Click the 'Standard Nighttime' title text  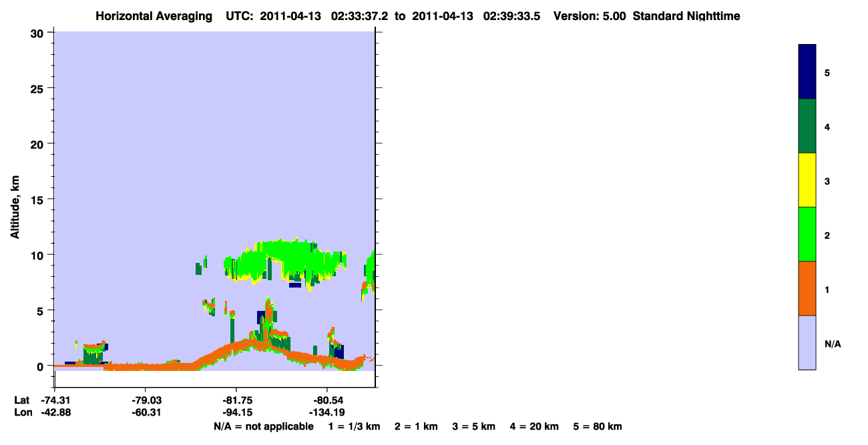click(686, 16)
